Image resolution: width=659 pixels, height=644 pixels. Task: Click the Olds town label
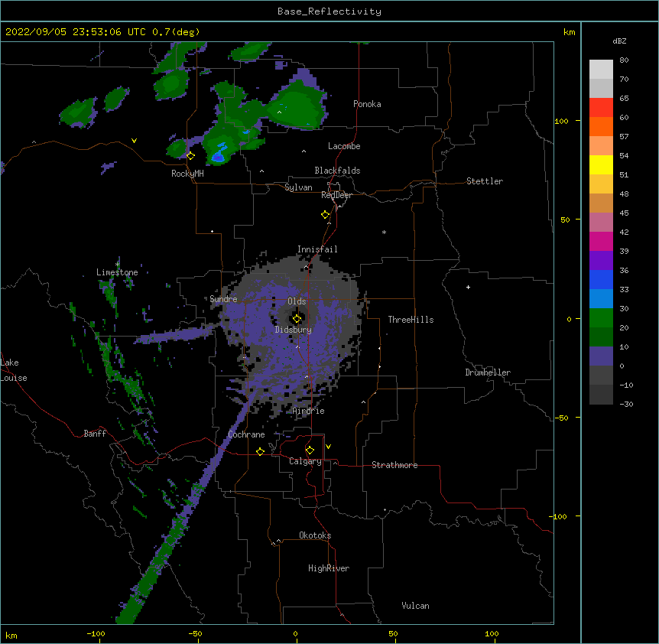pos(297,301)
